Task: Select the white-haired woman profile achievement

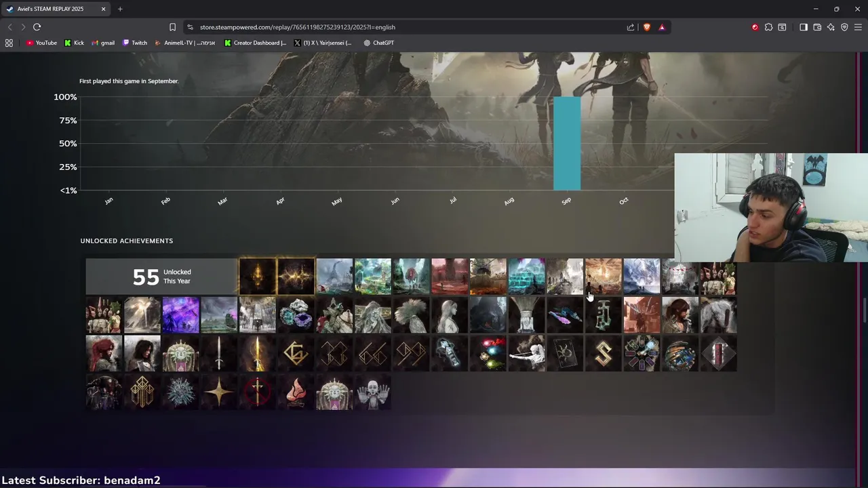Action: tap(450, 315)
